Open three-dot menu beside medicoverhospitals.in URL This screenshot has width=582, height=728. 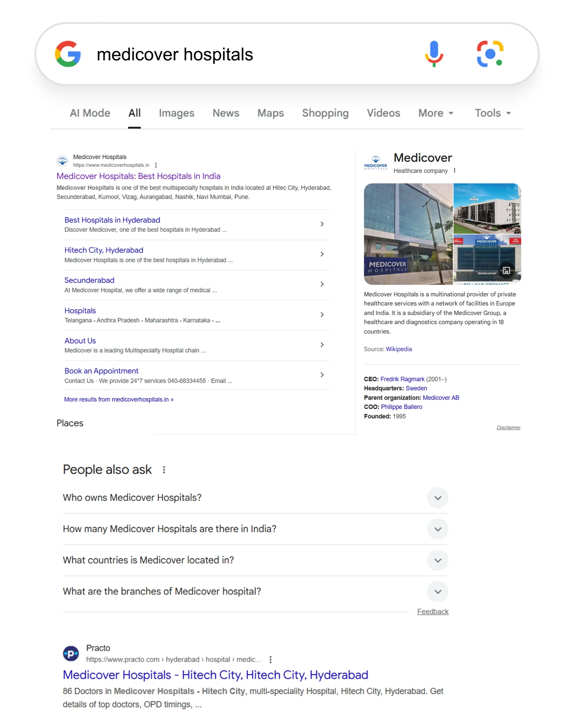156,165
